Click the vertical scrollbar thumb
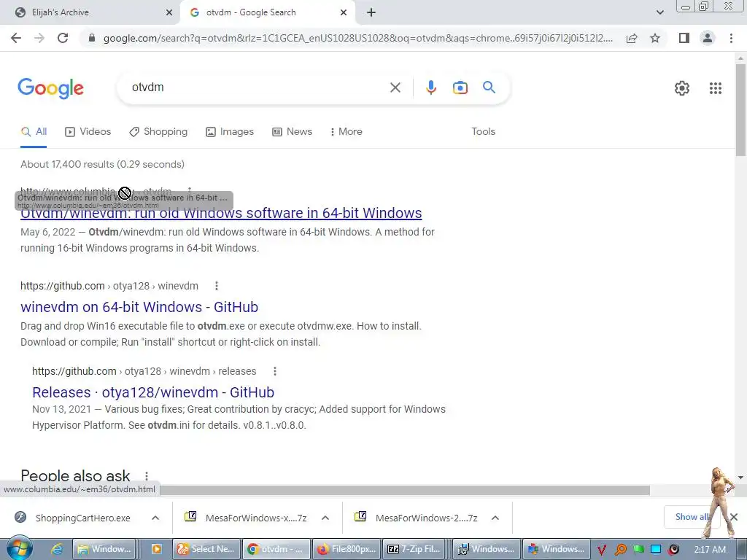Viewport: 747px width, 560px height. [740, 109]
